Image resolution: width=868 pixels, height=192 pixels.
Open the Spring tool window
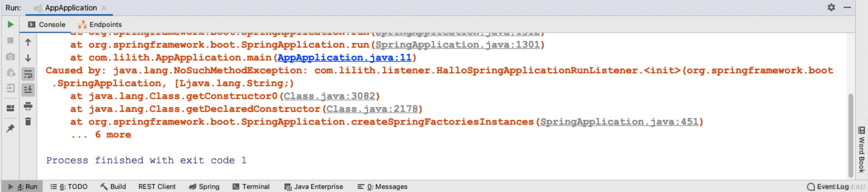coord(204,186)
